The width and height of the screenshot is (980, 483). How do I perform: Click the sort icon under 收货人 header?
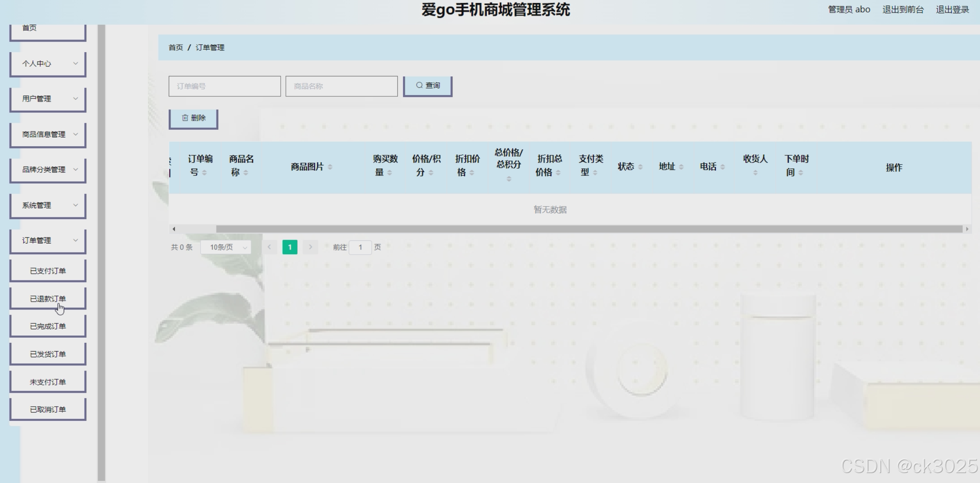(755, 173)
